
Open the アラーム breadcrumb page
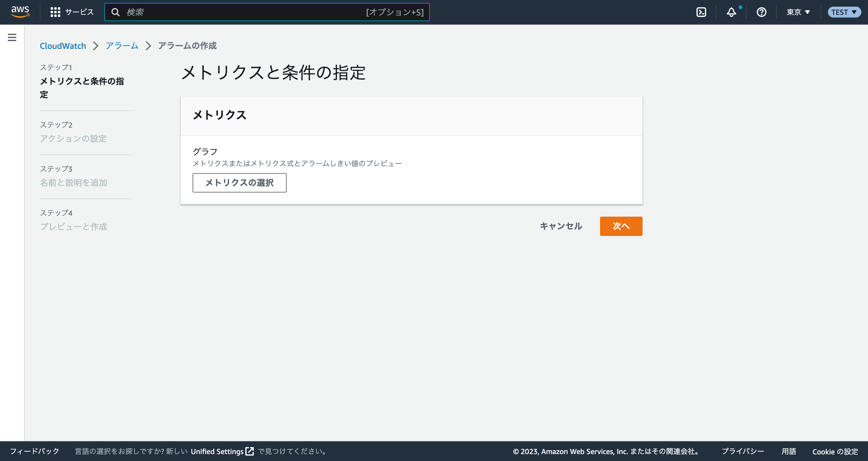(122, 46)
